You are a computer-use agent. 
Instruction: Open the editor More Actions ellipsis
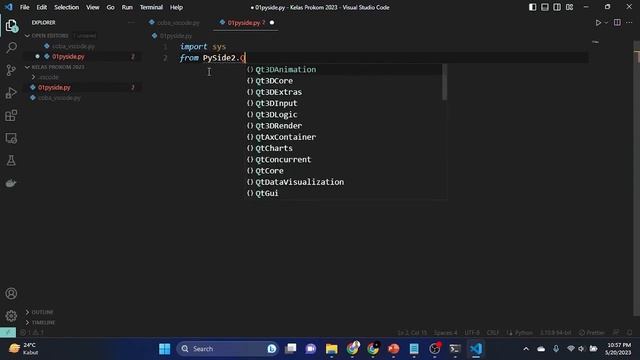tap(629, 23)
